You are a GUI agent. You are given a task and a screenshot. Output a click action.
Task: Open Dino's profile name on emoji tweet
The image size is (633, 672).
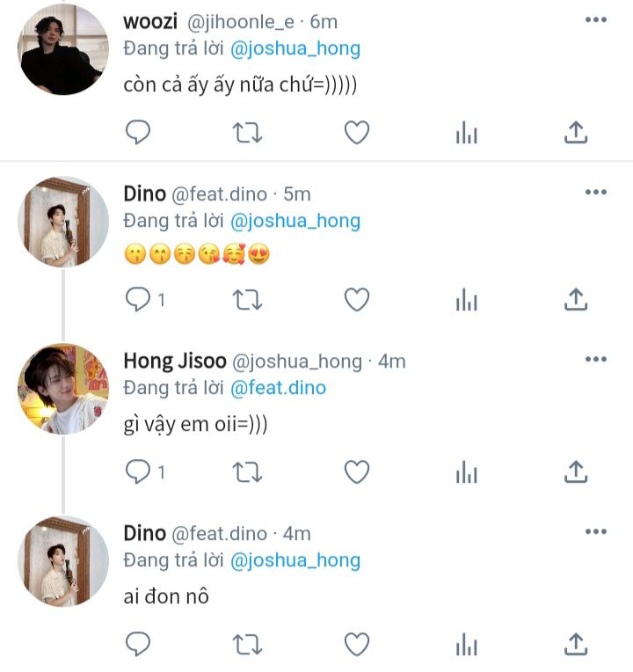[145, 194]
